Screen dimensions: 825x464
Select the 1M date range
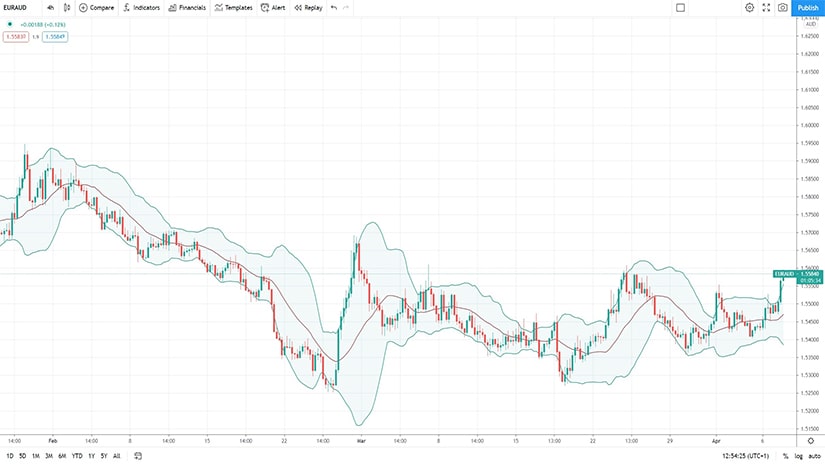coord(36,456)
